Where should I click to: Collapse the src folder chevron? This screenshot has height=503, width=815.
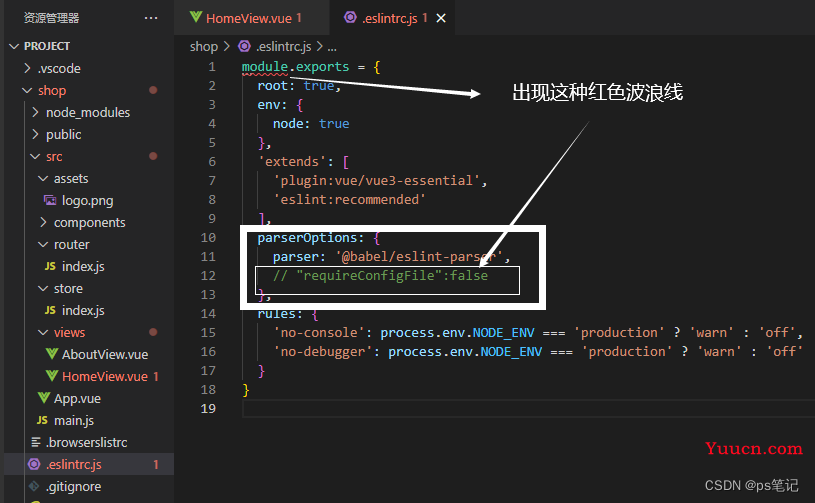(35, 156)
